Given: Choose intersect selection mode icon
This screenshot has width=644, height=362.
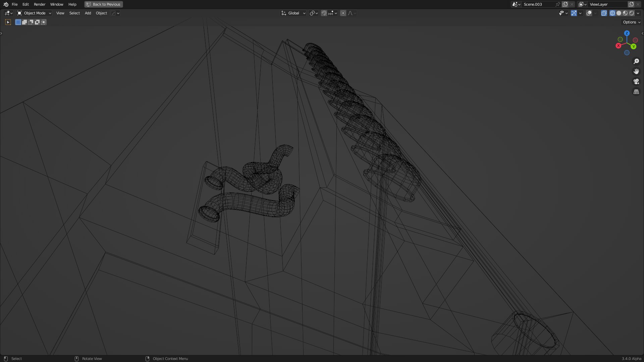Looking at the screenshot, I should tap(44, 22).
